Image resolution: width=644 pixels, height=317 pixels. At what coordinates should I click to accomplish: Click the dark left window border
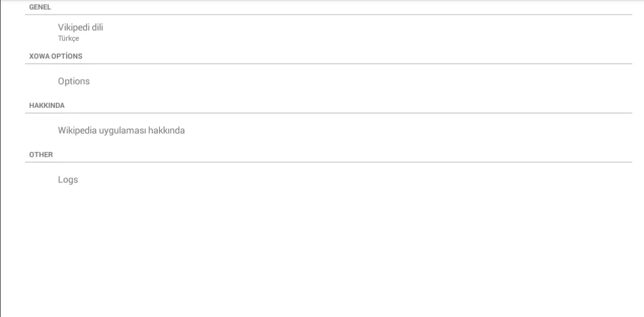coord(1,158)
